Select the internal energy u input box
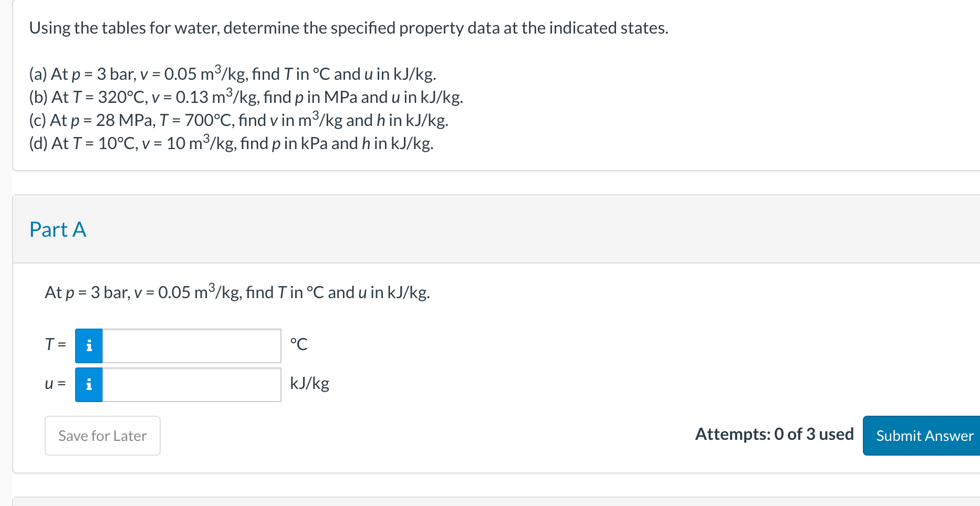 click(x=191, y=384)
